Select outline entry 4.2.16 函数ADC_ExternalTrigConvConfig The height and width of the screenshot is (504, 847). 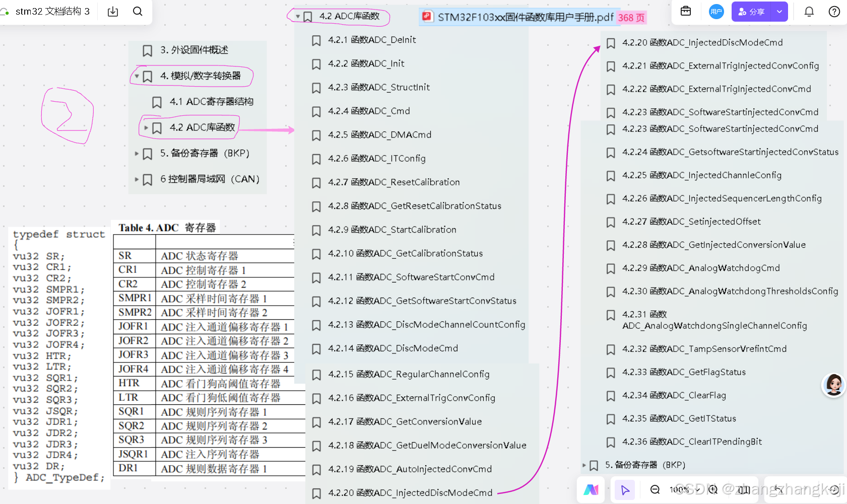click(411, 398)
